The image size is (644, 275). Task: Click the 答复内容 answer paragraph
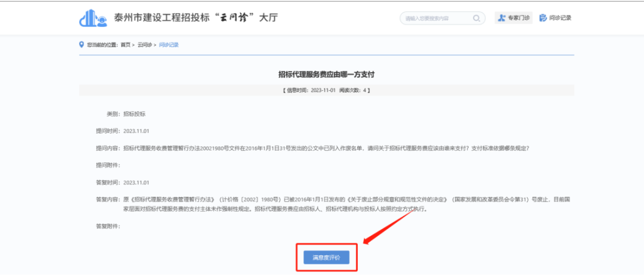(346, 204)
